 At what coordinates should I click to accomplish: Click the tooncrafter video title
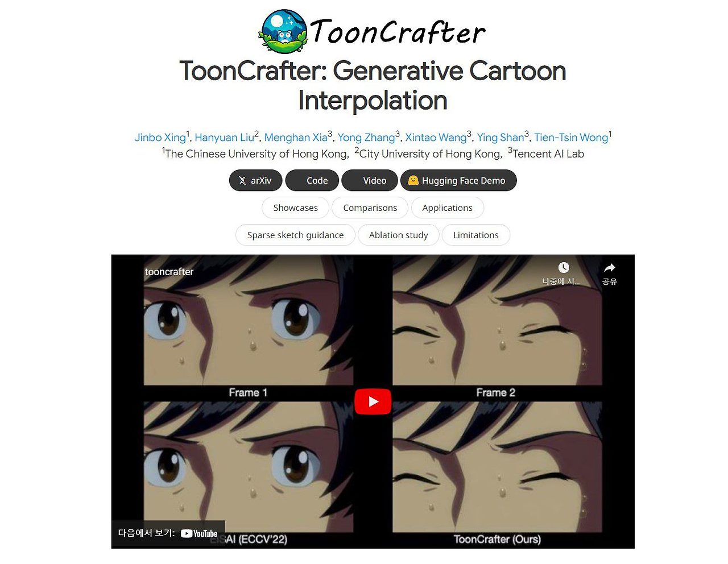[x=169, y=272]
